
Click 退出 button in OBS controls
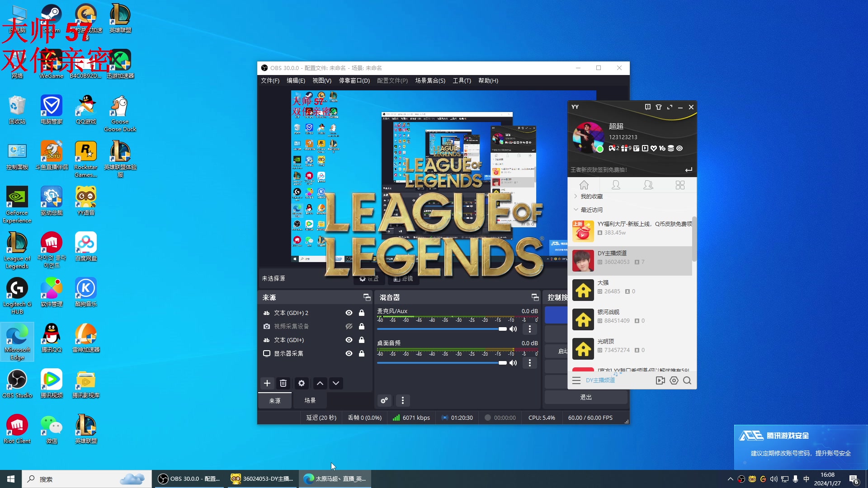coord(586,397)
